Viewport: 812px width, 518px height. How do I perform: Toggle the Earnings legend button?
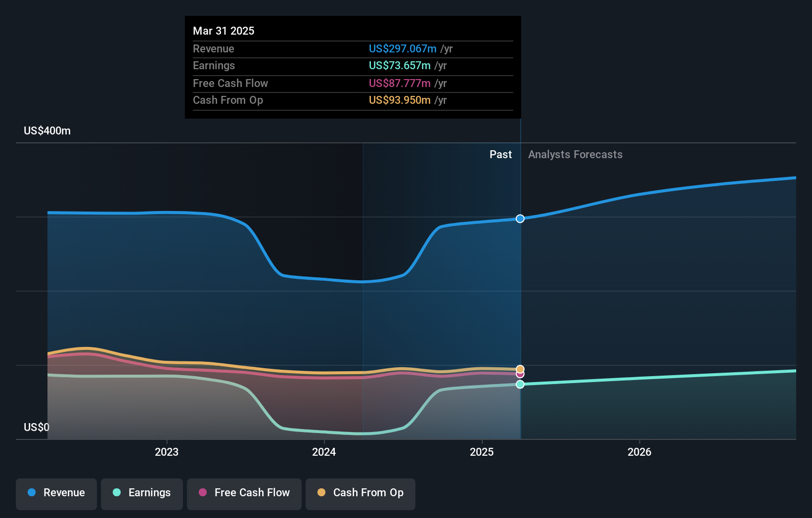tap(142, 494)
